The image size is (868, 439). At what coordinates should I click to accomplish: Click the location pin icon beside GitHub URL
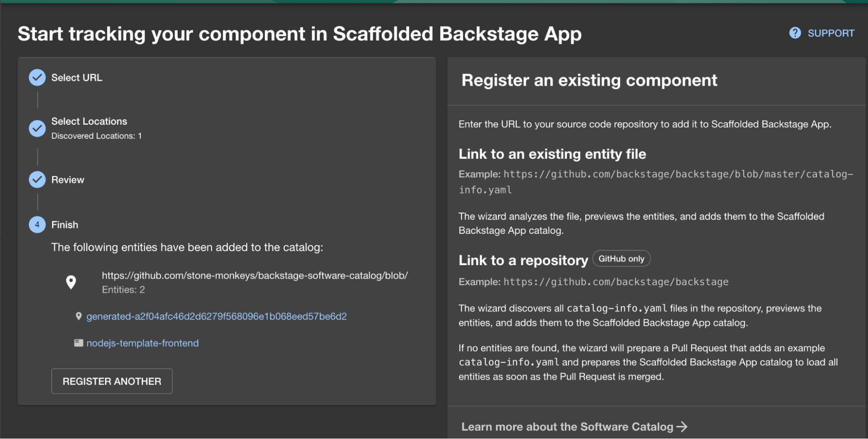point(71,283)
